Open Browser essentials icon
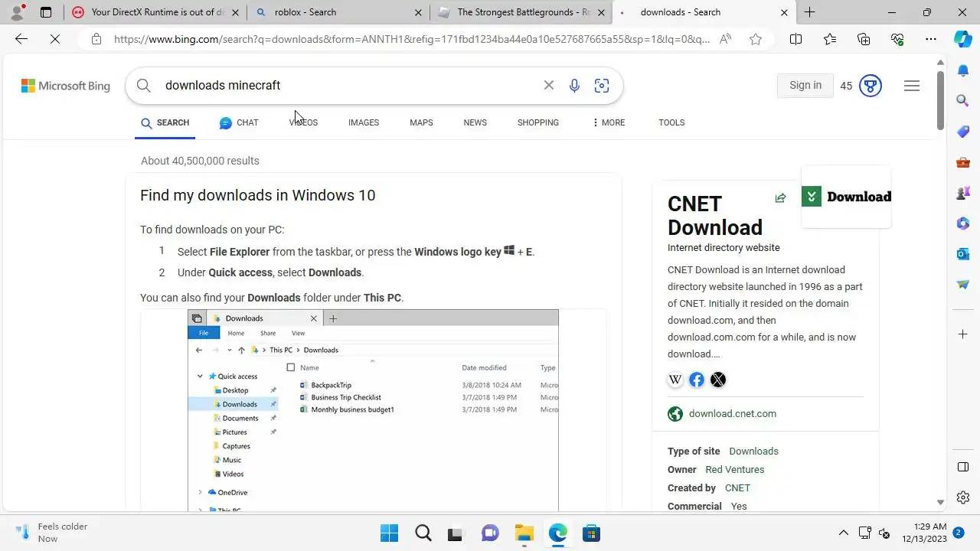980x551 pixels. (897, 39)
